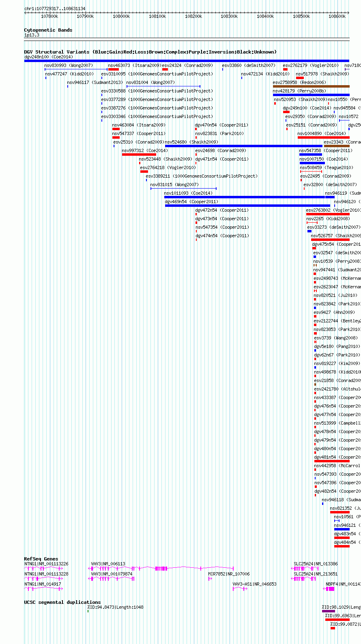The height and width of the screenshot is (644, 361).
Task: Open gene VAV3-AS1|NR_046653
Action: 255,584
